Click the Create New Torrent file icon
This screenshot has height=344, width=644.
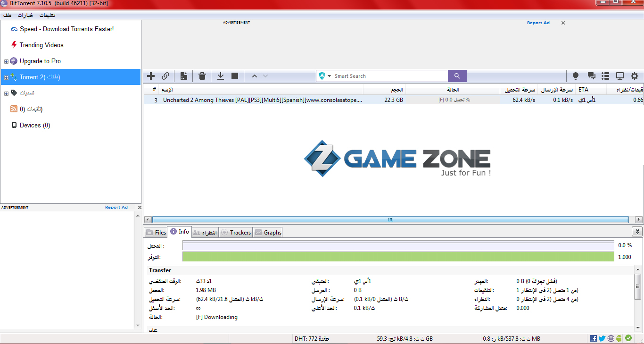point(184,76)
